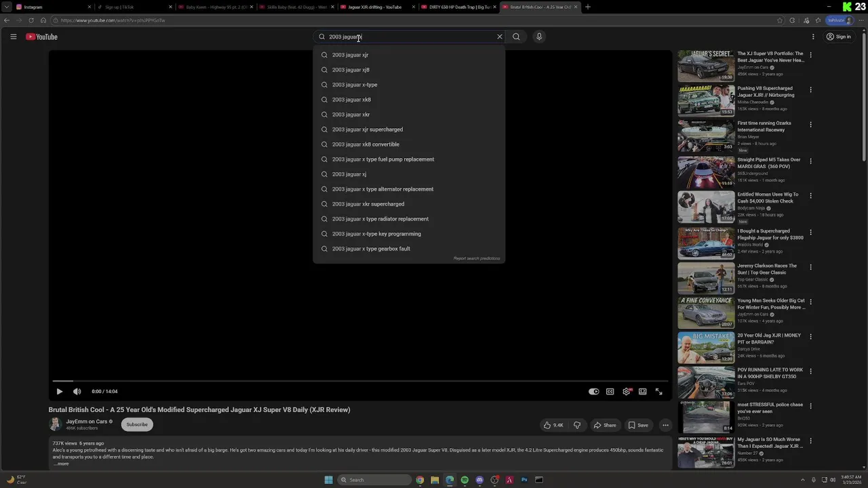Pick "2003 jaguar x type alternator replacement"
The image size is (868, 488).
409,189
